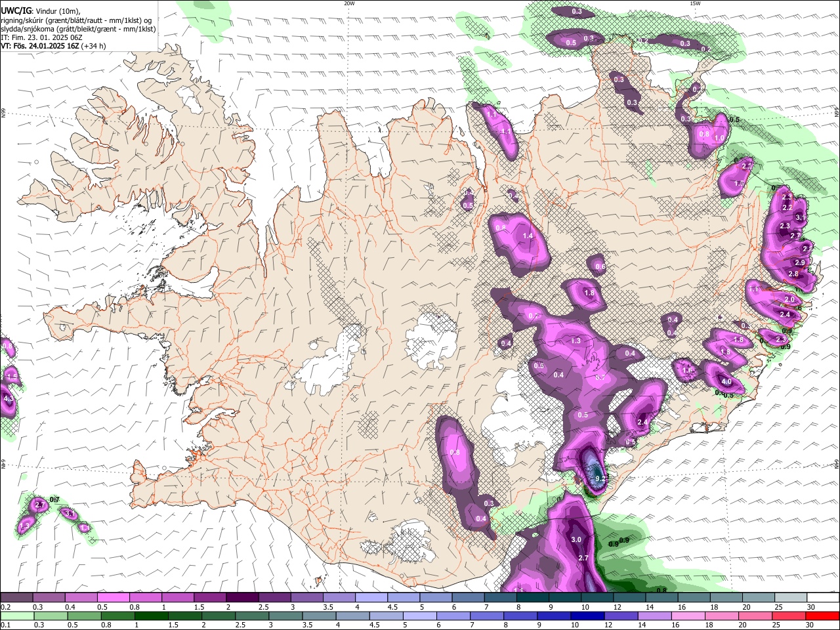Click the '(+34 h)' forecast offset

click(x=94, y=46)
